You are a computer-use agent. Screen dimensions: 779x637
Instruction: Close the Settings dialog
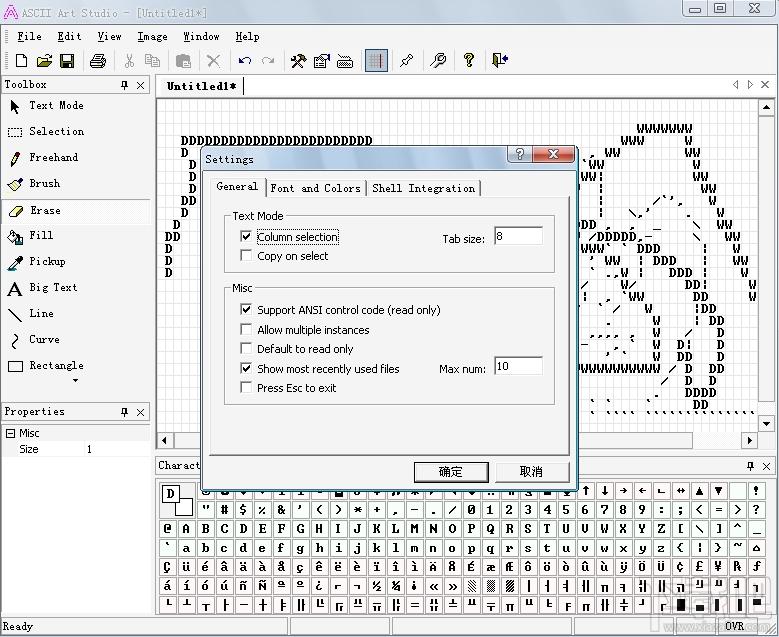(x=553, y=154)
